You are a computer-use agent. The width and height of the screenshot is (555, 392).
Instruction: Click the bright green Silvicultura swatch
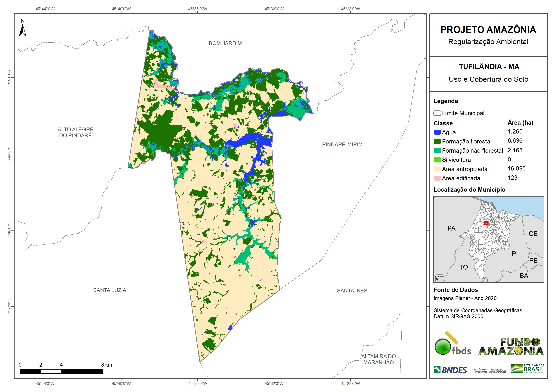(x=437, y=160)
